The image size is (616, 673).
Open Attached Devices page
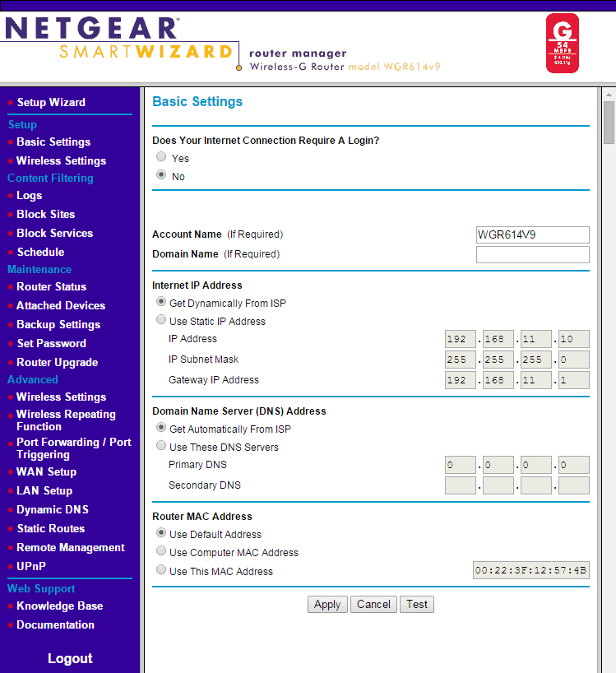(61, 305)
